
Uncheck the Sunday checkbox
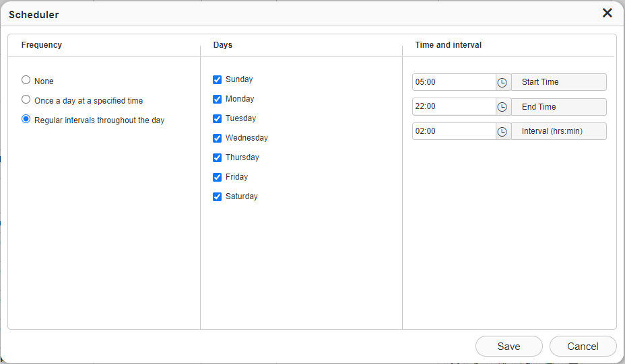click(x=218, y=79)
